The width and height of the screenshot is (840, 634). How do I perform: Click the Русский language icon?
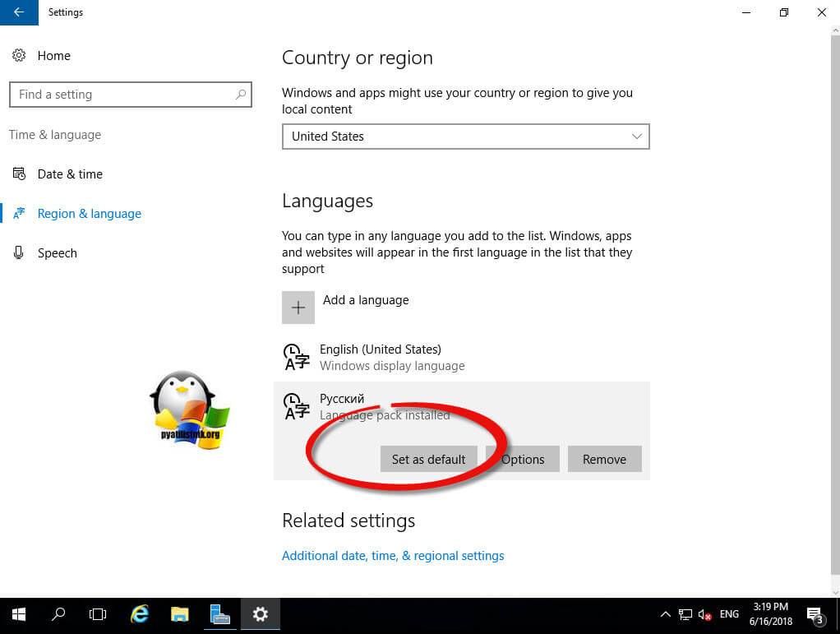296,406
